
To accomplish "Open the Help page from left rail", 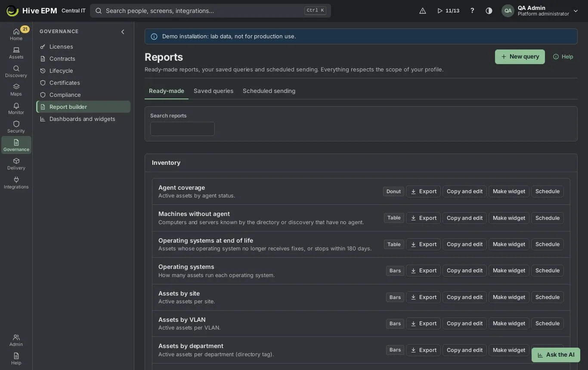I will point(16,359).
